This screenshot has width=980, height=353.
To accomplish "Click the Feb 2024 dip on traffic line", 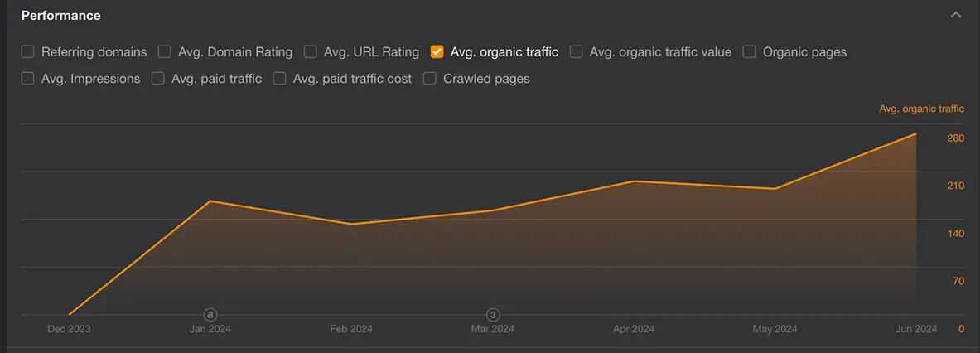I will click(351, 224).
